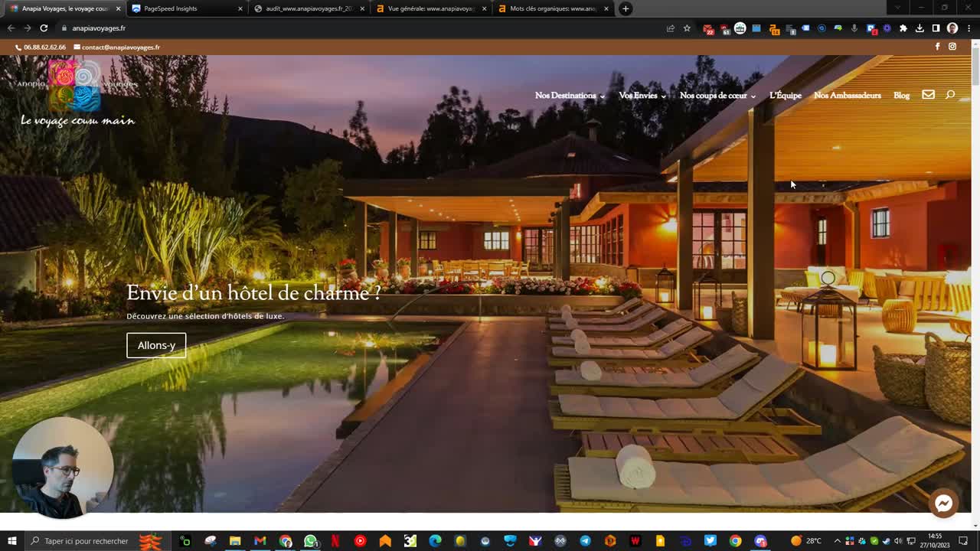Open the Chrome extensions puzzle icon
The image size is (980, 551).
pos(903,28)
